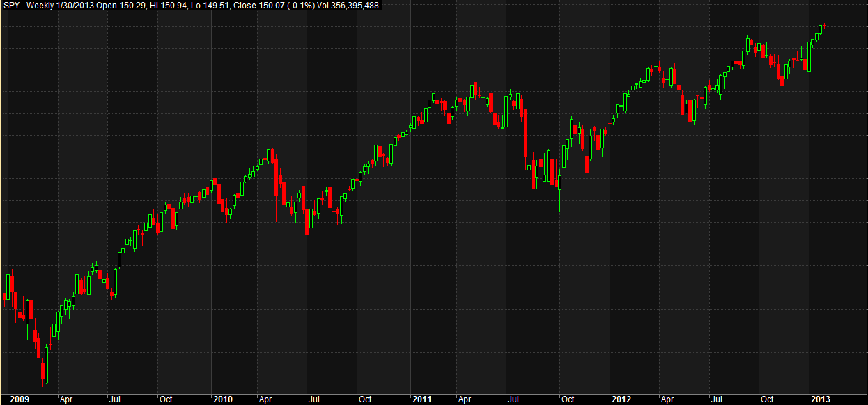Click the Apr label between 2009 and 2010
868x405 pixels.
click(x=66, y=399)
